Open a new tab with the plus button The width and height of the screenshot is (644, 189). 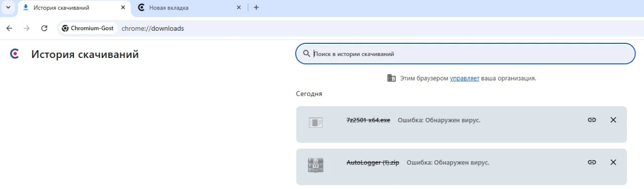[x=256, y=8]
